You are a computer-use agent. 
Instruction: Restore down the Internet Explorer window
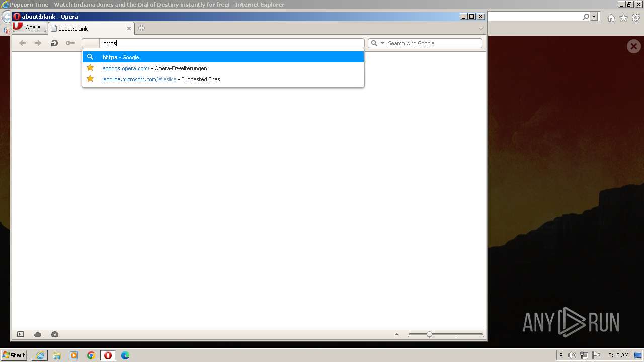pyautogui.click(x=629, y=5)
